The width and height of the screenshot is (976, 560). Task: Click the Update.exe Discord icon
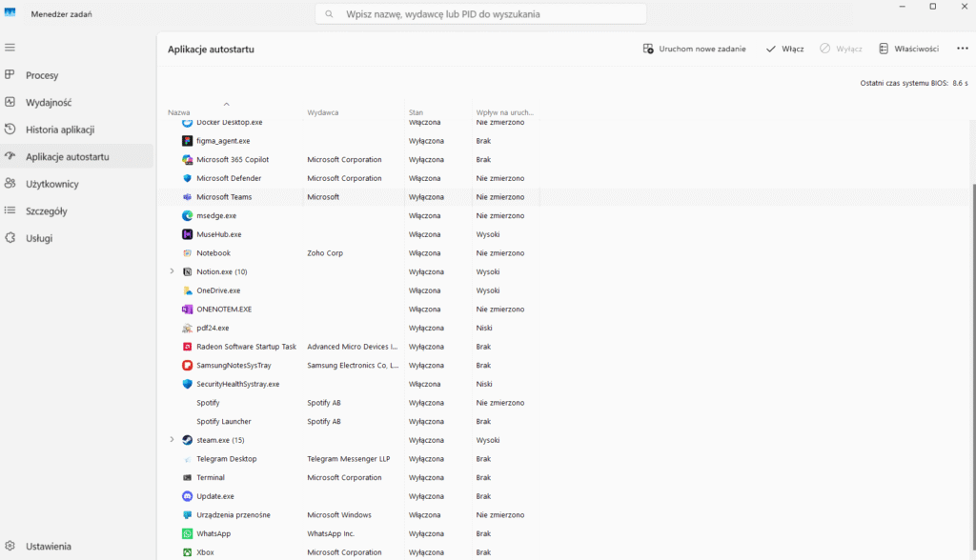click(x=188, y=496)
